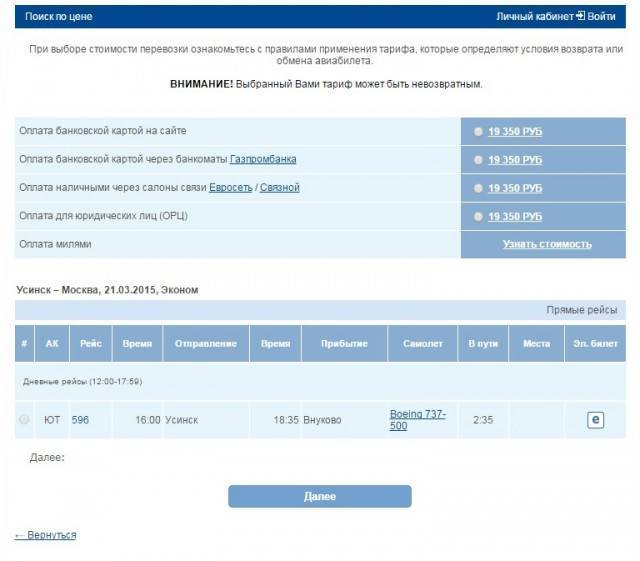The width and height of the screenshot is (640, 561).
Task: Click the Отправление column header
Action: click(206, 343)
